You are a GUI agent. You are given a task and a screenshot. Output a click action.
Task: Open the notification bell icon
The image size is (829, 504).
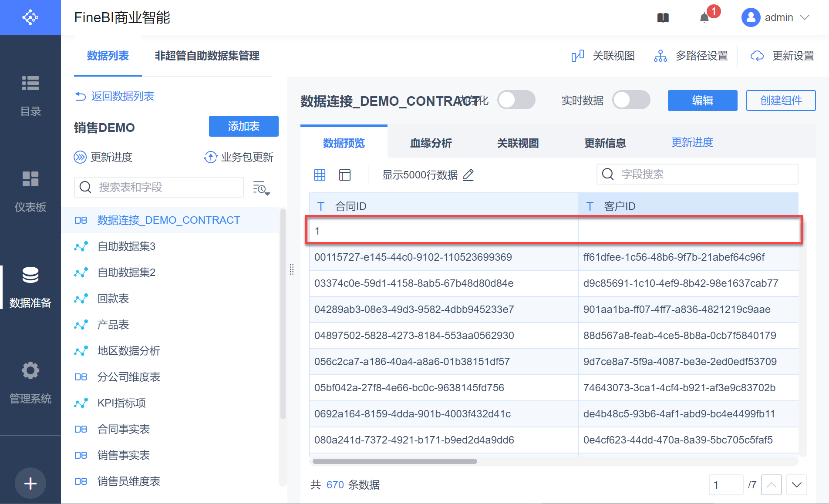(x=704, y=17)
